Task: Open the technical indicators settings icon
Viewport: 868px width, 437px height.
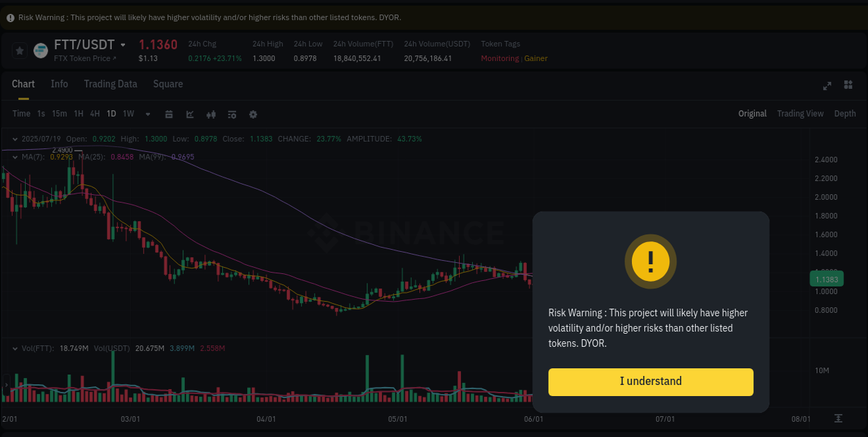Action: click(232, 114)
